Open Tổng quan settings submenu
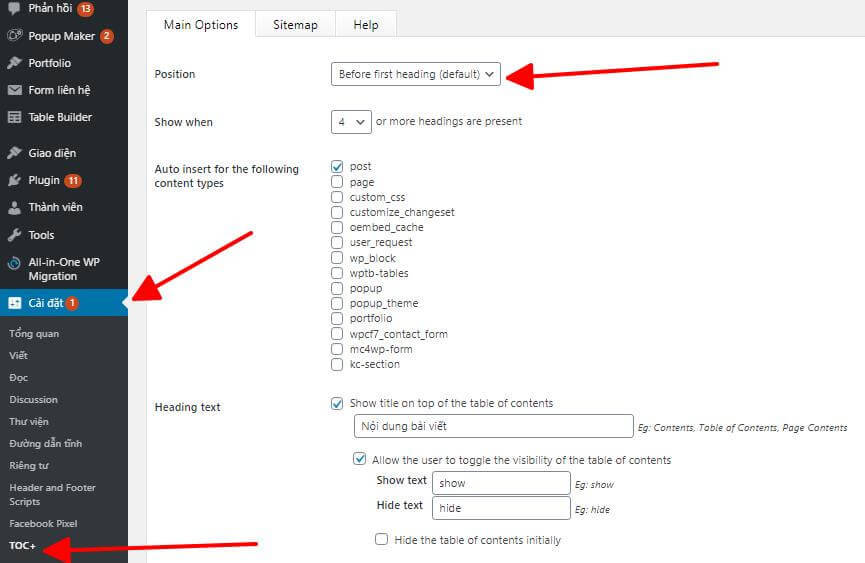This screenshot has height=563, width=865. tap(34, 334)
